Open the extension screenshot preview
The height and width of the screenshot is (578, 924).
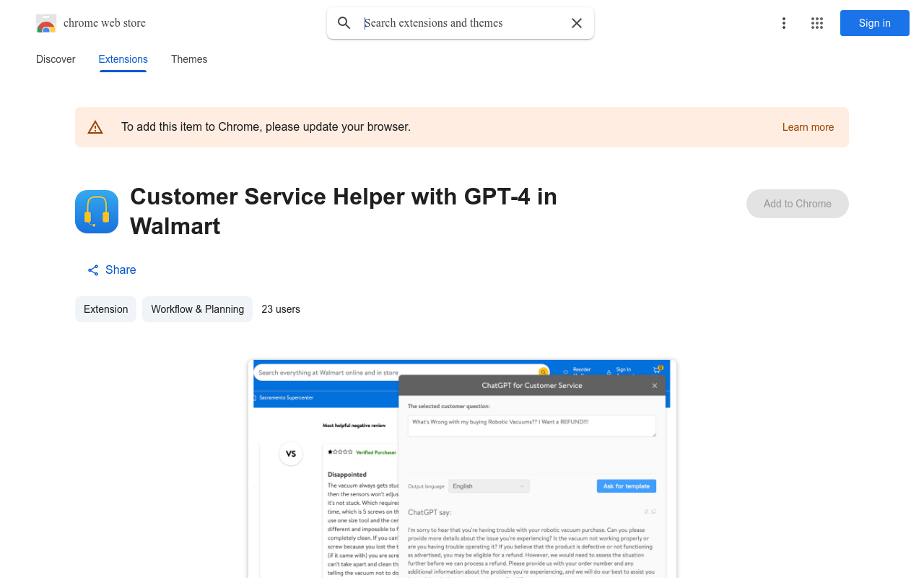462,469
